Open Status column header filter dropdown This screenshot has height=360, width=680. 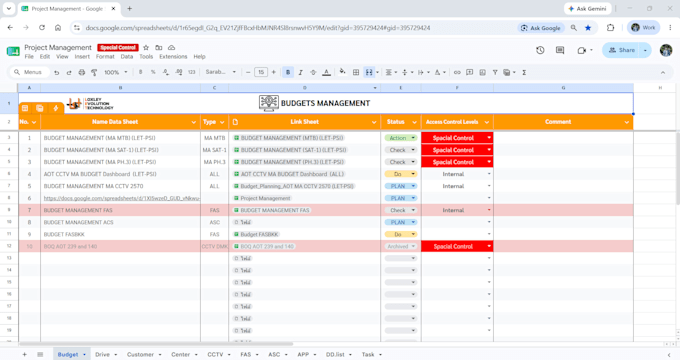[414, 122]
